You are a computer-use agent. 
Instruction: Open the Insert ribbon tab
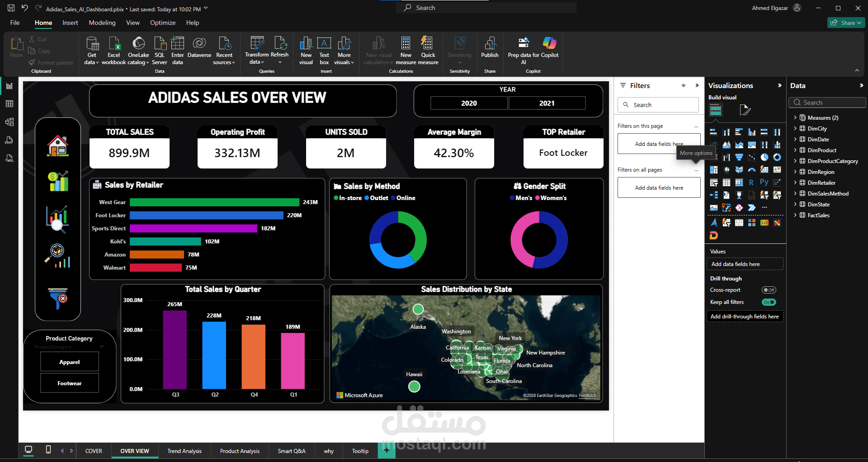70,23
